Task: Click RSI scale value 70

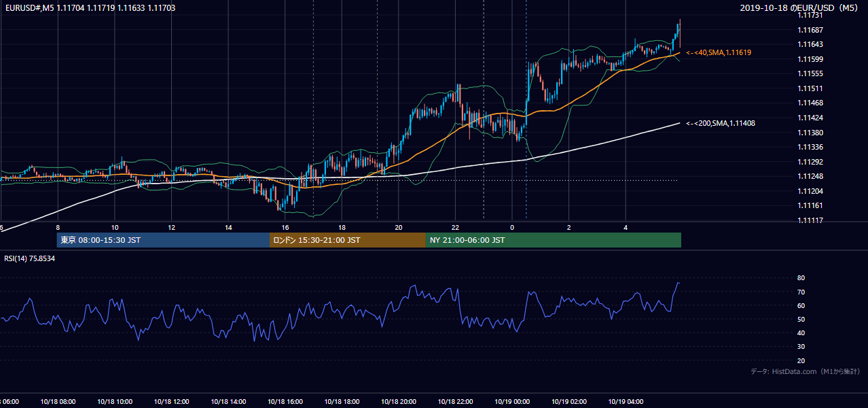Action: click(x=801, y=292)
